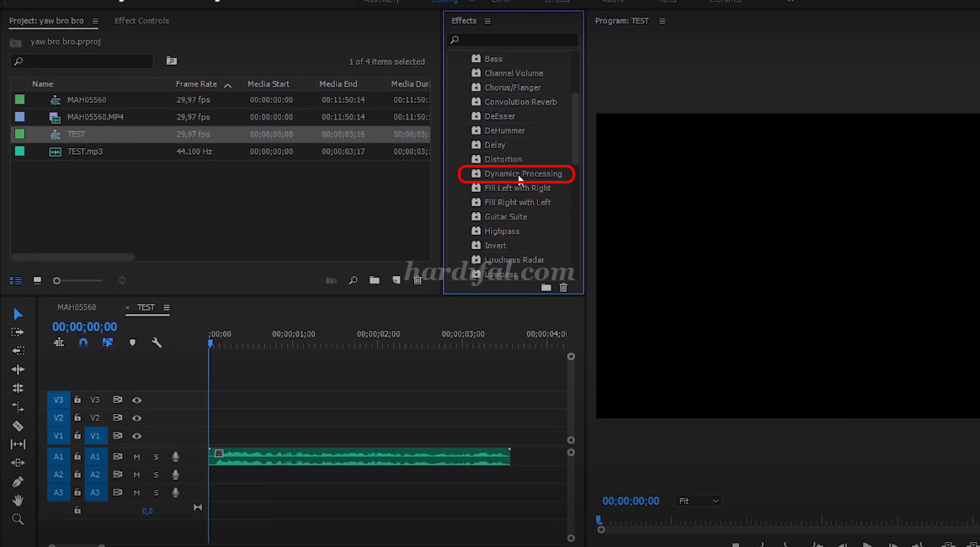Delete custom item in Effects panel
This screenshot has width=980, height=547.
[x=563, y=287]
